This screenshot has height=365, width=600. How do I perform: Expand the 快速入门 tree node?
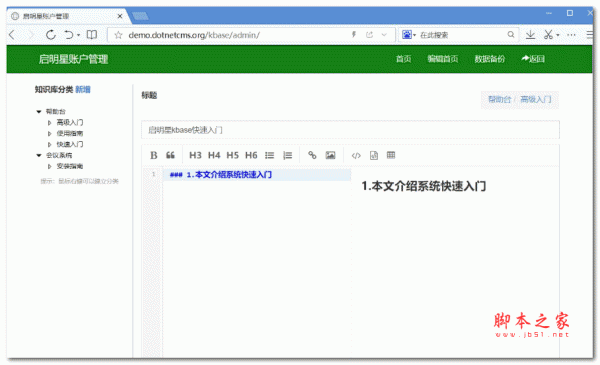coord(49,145)
